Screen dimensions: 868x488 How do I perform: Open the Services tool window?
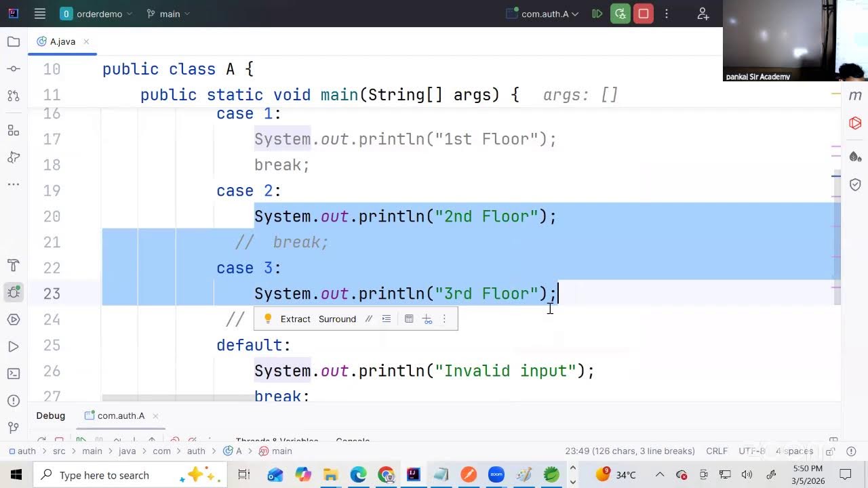14,319
